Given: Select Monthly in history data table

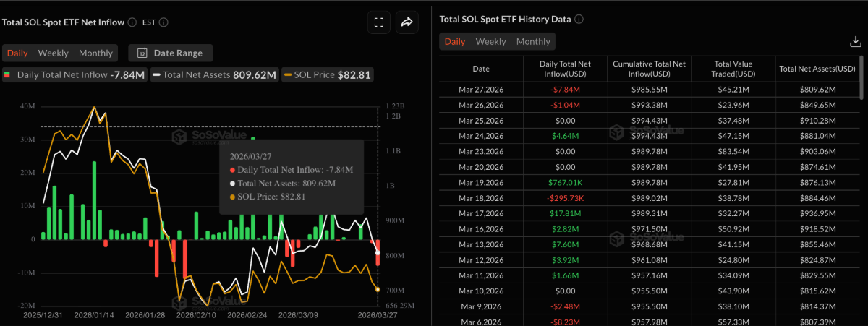Looking at the screenshot, I should tap(533, 42).
